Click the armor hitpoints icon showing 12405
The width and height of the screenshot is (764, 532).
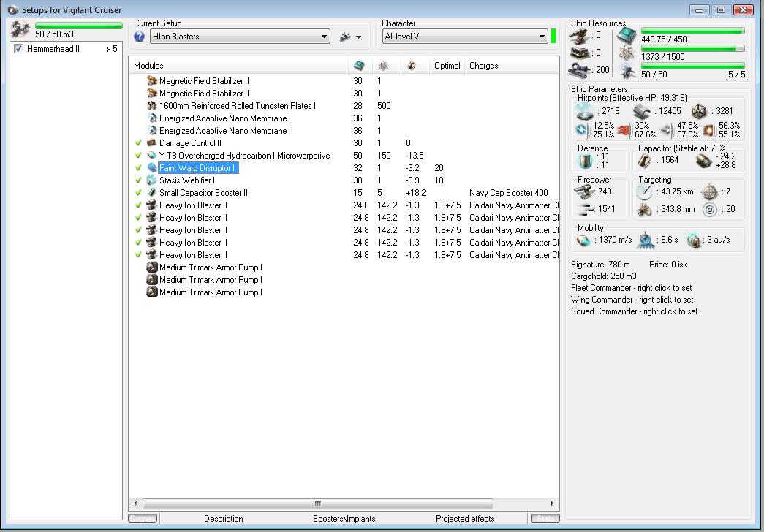click(642, 112)
